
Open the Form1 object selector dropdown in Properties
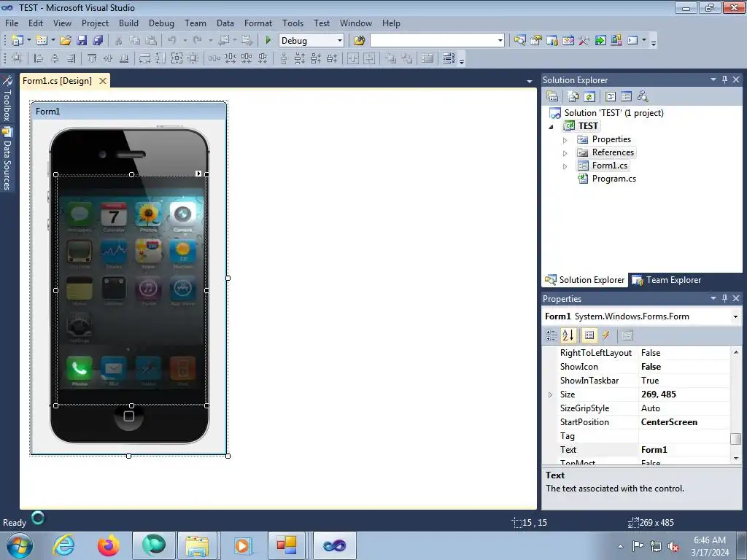(x=735, y=316)
